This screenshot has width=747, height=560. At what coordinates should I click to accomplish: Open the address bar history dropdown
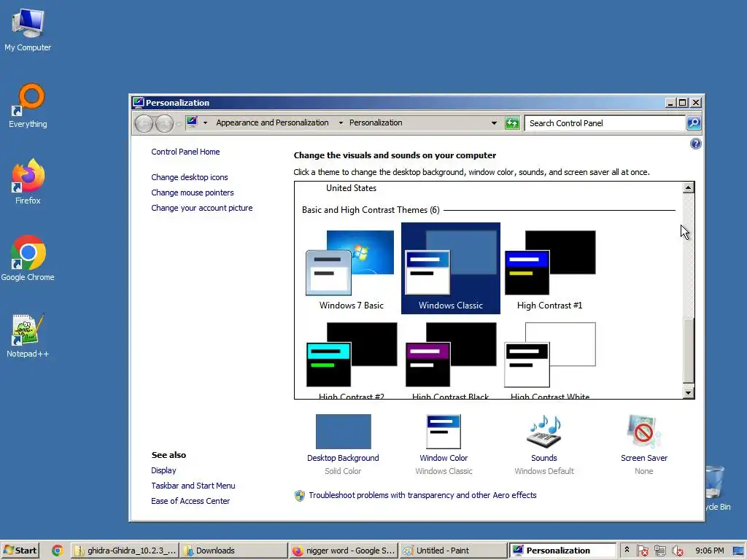494,122
